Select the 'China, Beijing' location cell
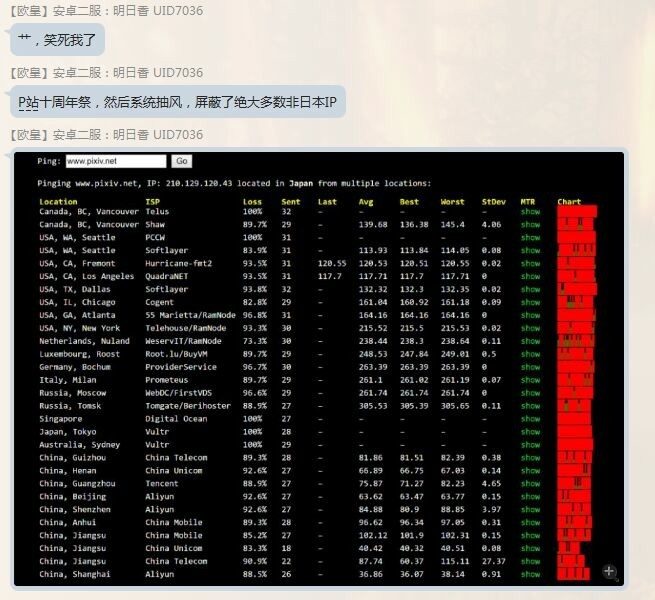The height and width of the screenshot is (600, 655). coord(73,497)
